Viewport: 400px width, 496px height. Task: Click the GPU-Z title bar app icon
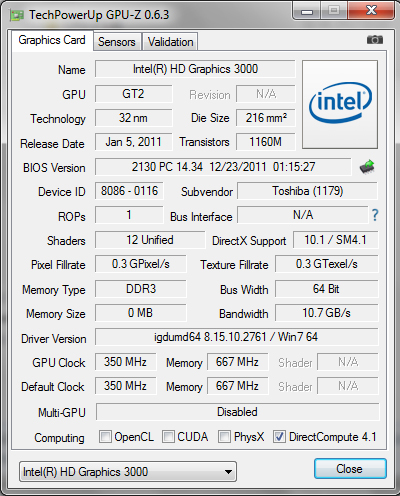pos(17,15)
